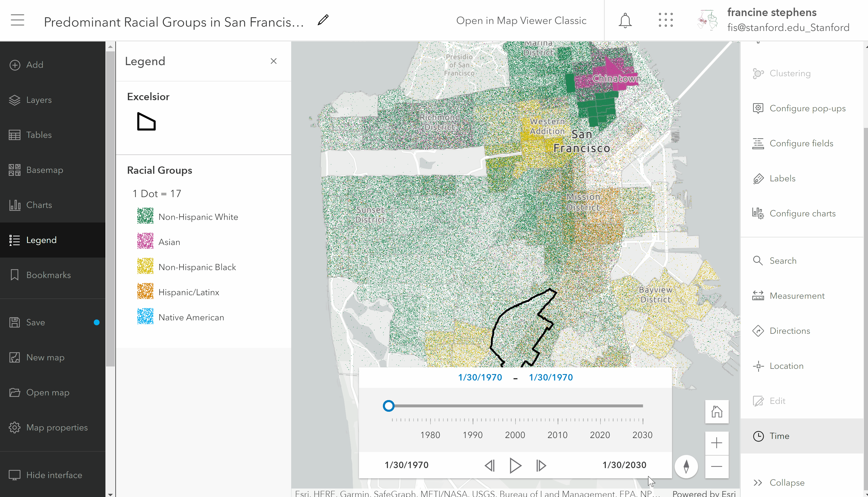Play the time slider animation
The width and height of the screenshot is (868, 497).
pos(515,465)
